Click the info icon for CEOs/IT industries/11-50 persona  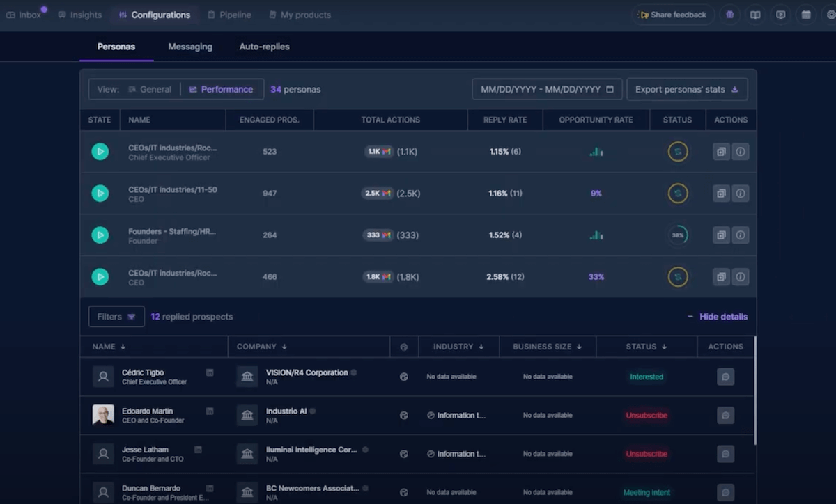point(741,194)
